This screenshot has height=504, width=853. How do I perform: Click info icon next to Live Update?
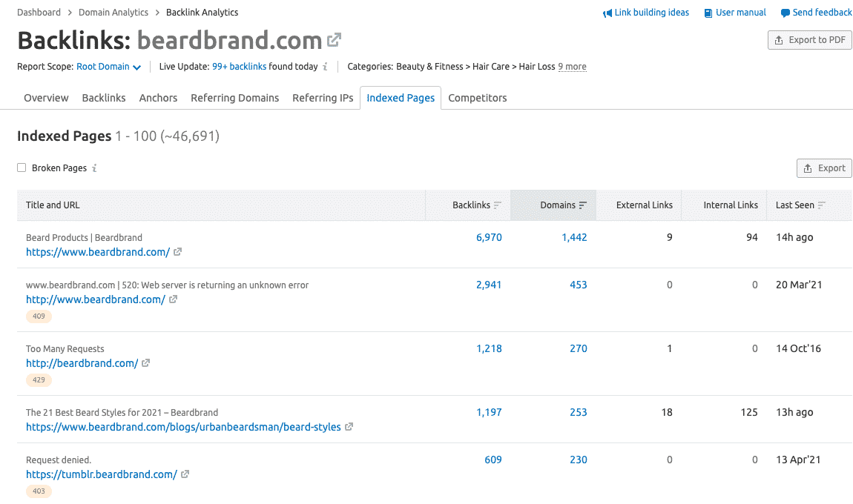point(325,67)
